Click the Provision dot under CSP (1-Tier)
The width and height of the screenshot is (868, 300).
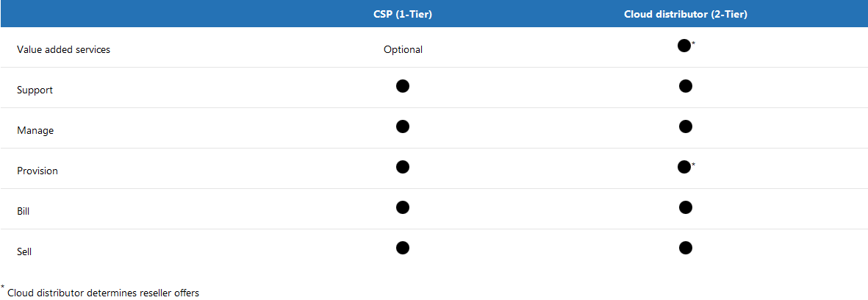pyautogui.click(x=402, y=167)
